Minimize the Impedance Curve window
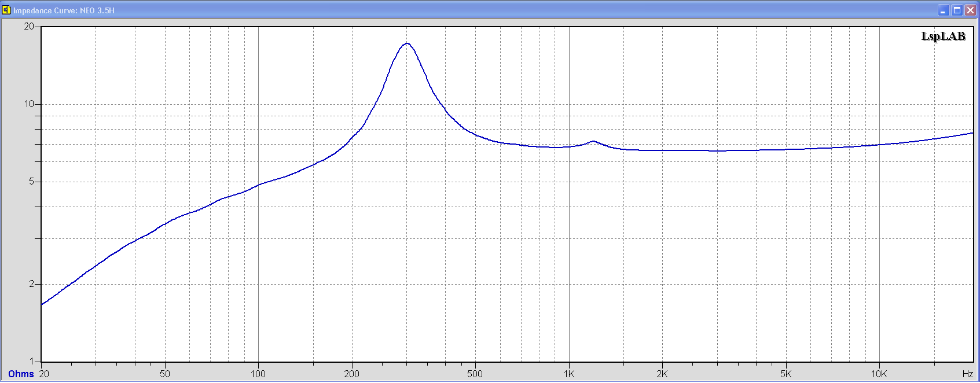 click(944, 10)
